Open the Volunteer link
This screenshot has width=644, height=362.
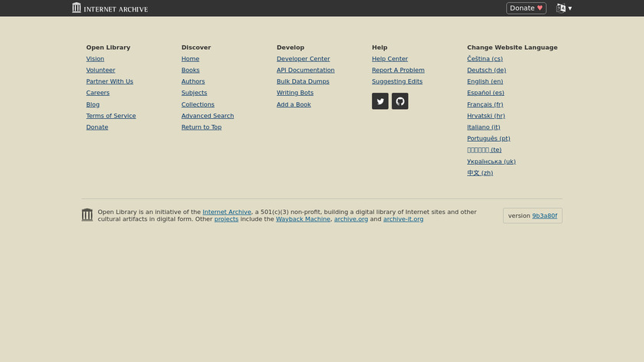click(x=100, y=71)
